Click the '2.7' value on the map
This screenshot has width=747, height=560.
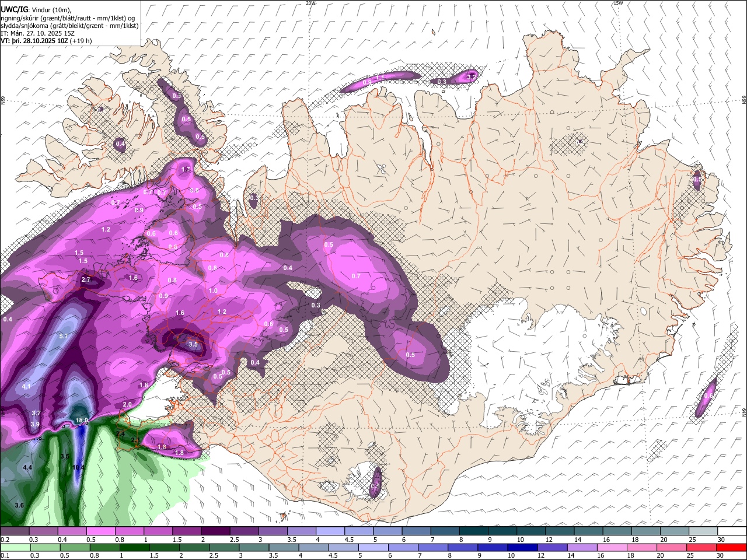coord(86,280)
